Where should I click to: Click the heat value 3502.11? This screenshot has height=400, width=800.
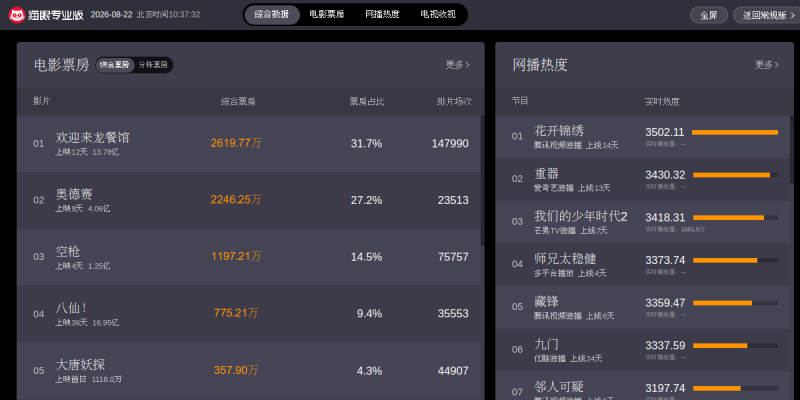pyautogui.click(x=664, y=132)
